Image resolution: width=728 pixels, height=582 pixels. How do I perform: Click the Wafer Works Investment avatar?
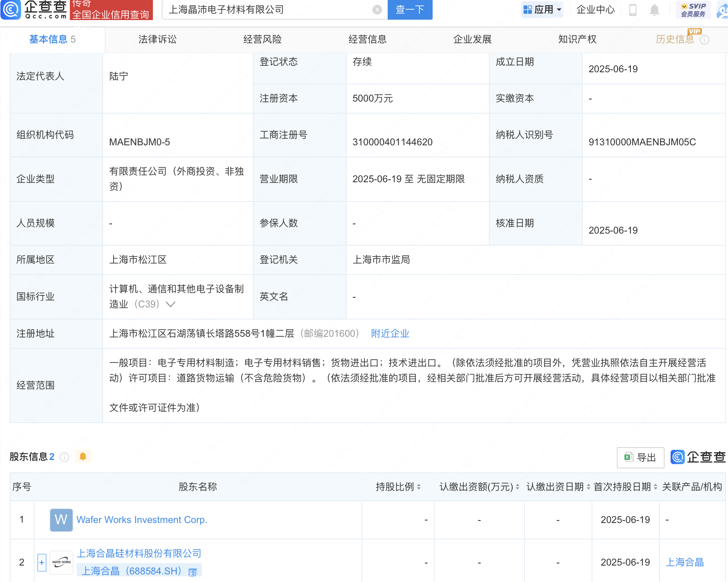tap(61, 520)
